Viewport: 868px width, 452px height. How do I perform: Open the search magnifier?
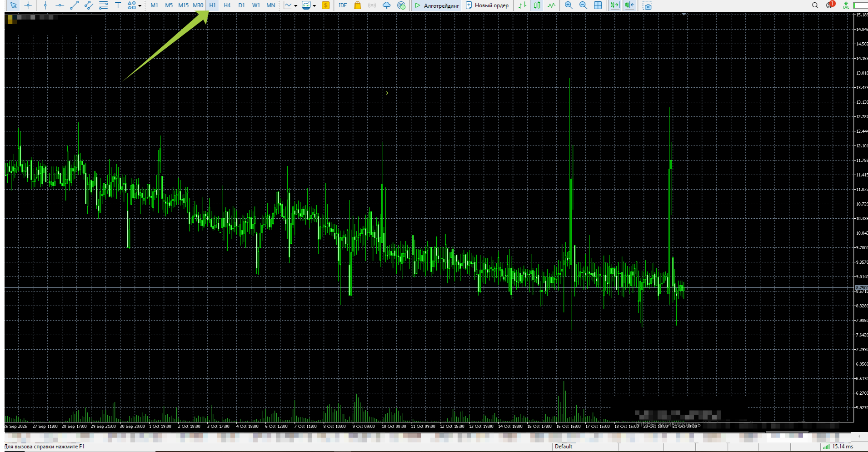pyautogui.click(x=815, y=5)
